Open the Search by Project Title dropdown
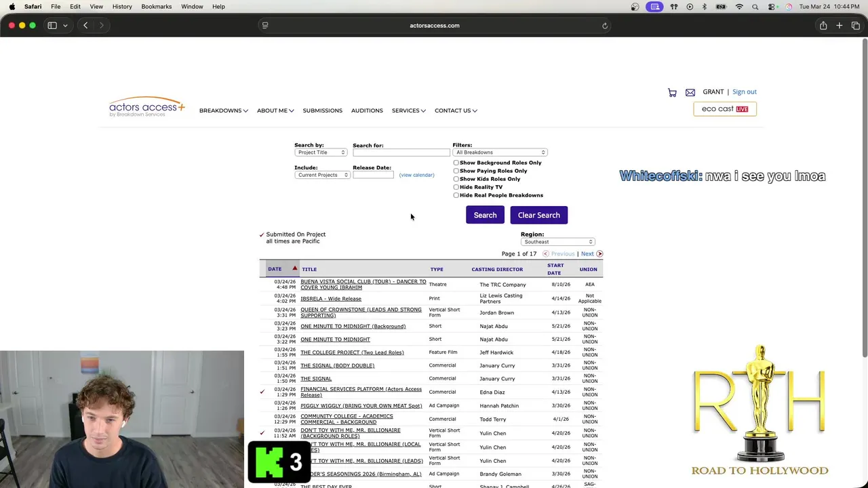The image size is (868, 488). tap(321, 152)
